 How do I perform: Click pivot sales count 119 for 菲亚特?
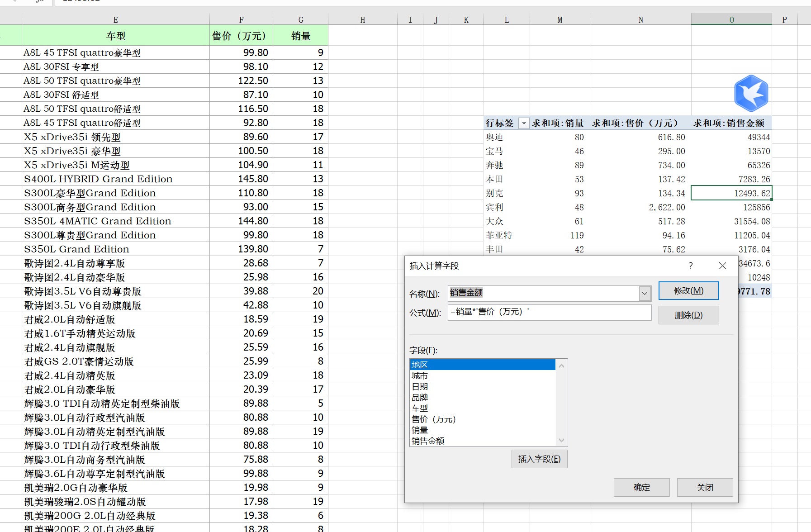[x=560, y=235]
